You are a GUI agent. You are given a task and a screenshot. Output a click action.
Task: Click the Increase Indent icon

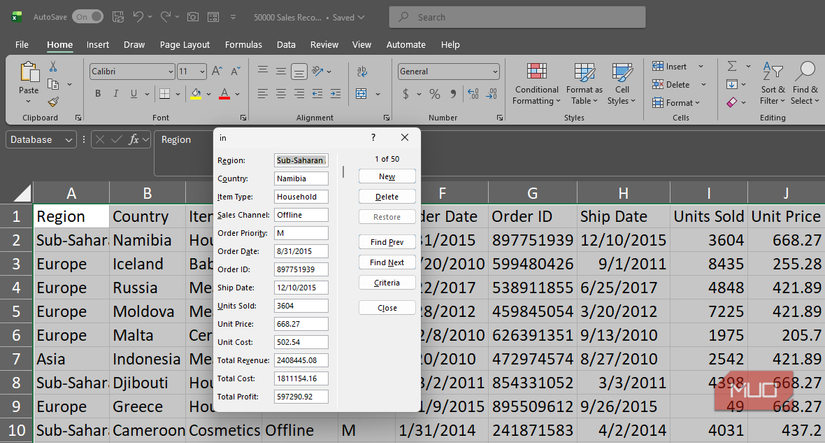click(x=335, y=94)
